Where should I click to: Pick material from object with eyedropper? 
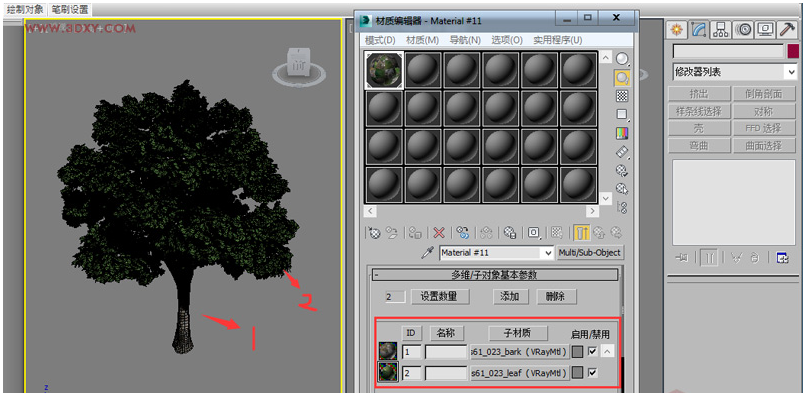click(427, 253)
